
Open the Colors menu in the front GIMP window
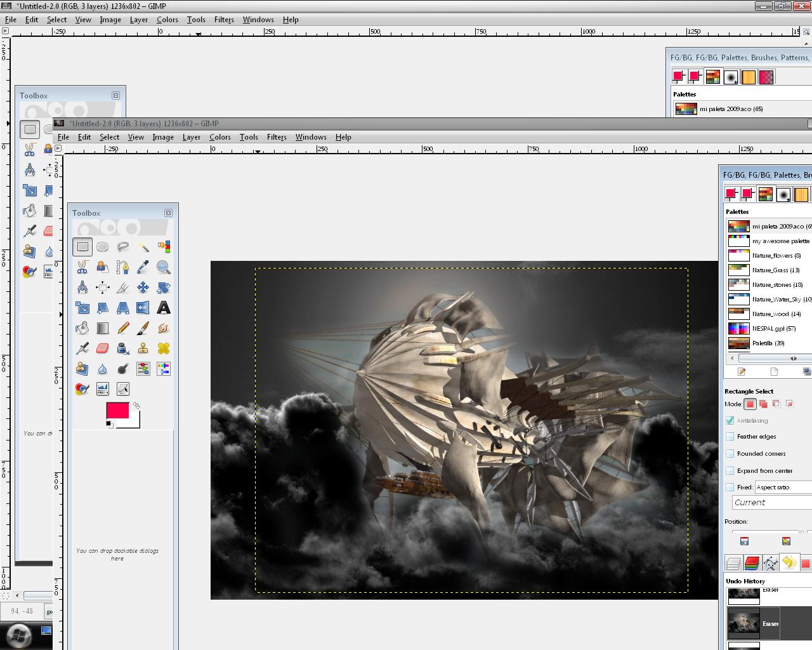220,137
